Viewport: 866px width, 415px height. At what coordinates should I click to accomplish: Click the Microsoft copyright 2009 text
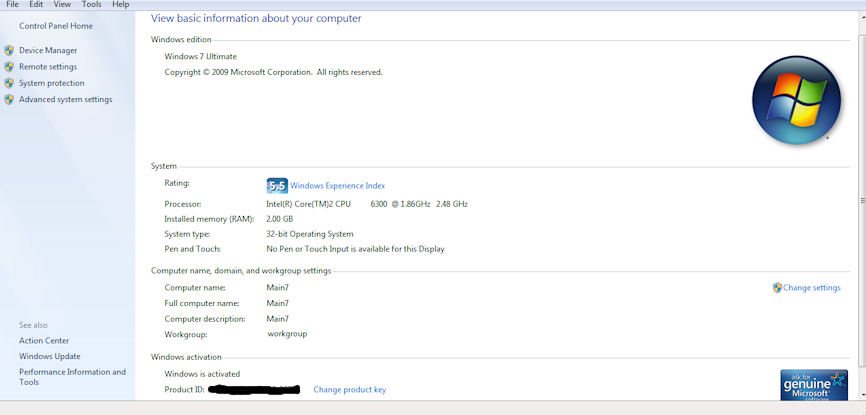273,72
